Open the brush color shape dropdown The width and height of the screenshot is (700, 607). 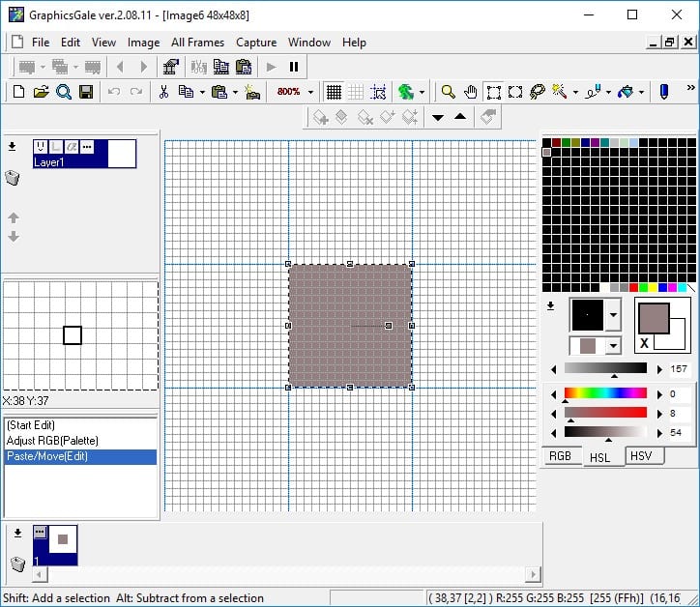pos(613,346)
